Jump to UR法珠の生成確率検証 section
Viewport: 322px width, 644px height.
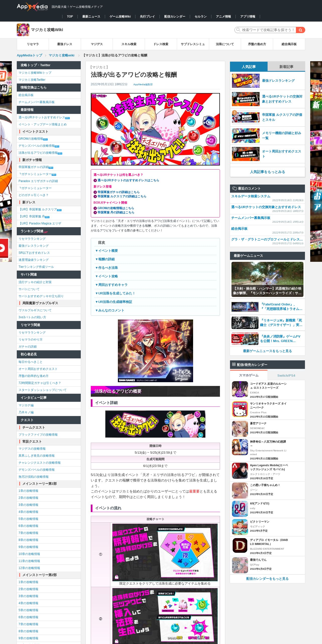coord(114,302)
